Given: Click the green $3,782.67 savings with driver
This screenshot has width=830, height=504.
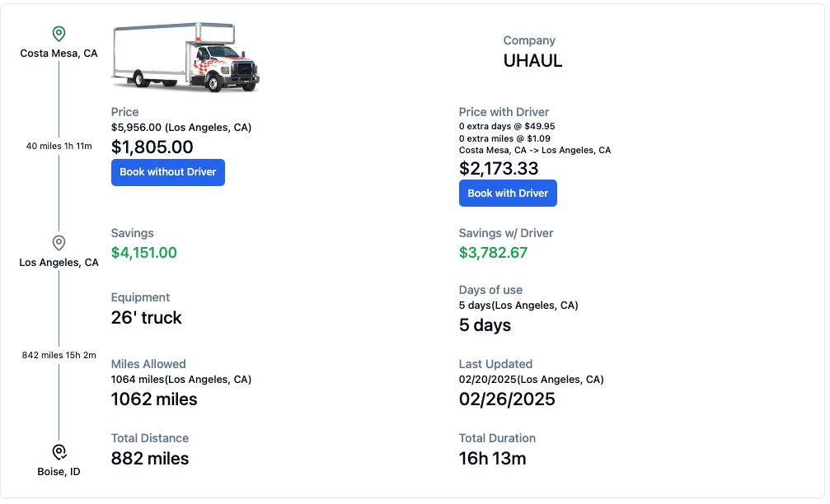Looking at the screenshot, I should (494, 253).
